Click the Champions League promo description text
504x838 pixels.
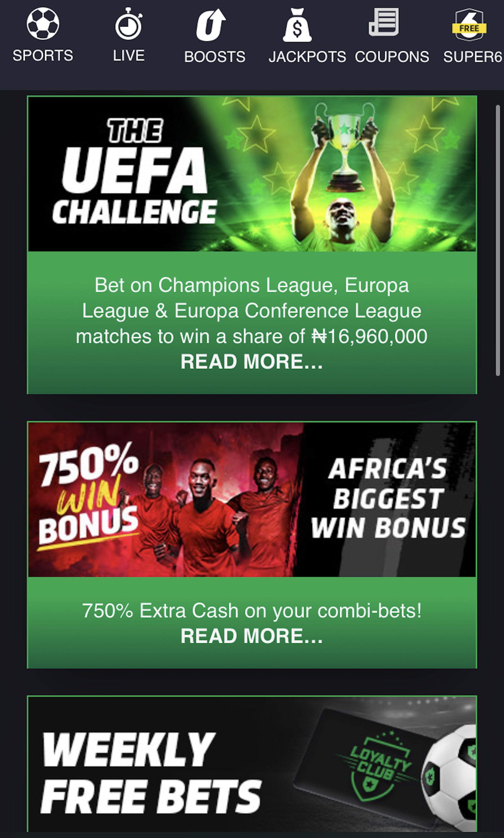point(252,311)
